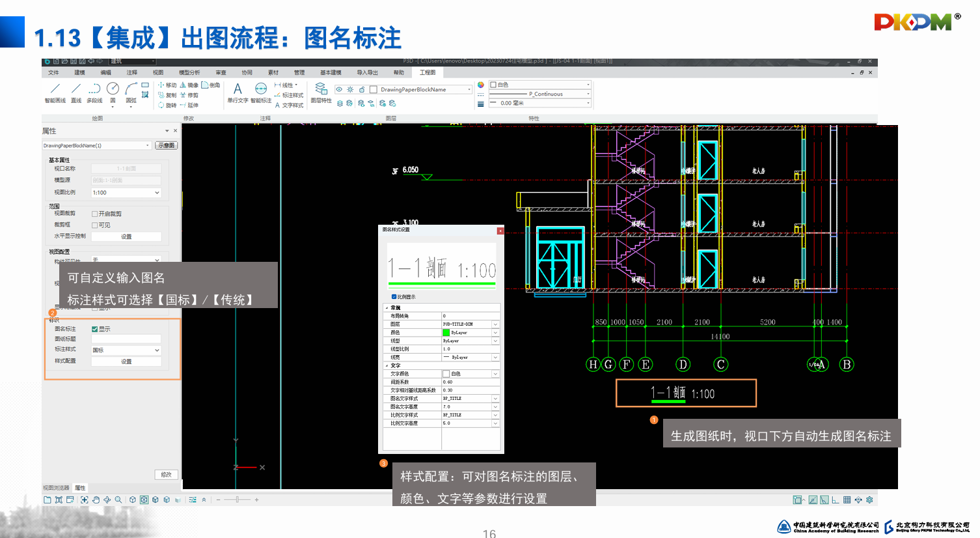This screenshot has height=538, width=980.
Task: Open the DrawingPaperBlockName layer dropdown
Action: pos(425,90)
